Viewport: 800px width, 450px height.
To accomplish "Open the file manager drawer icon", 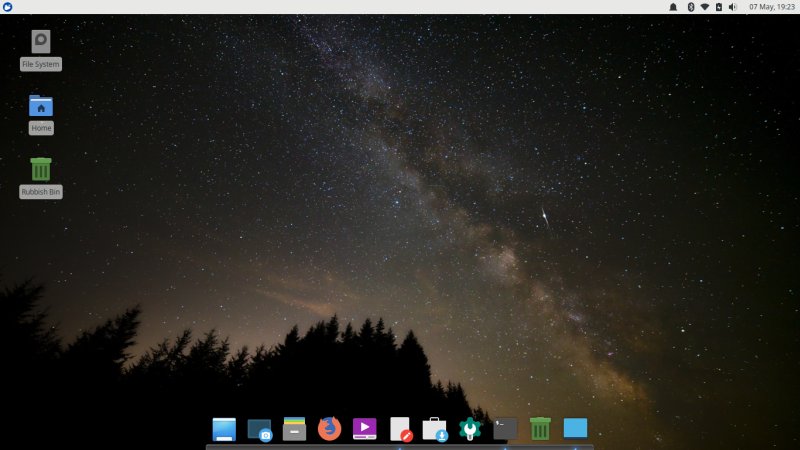I will tap(294, 429).
